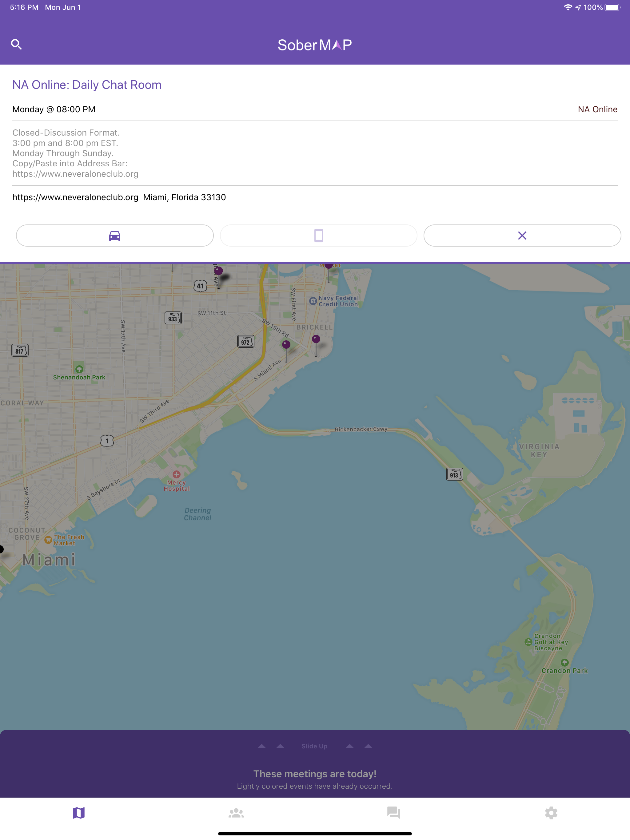
Task: Select the chat tab in the bottom bar
Action: coord(394,812)
